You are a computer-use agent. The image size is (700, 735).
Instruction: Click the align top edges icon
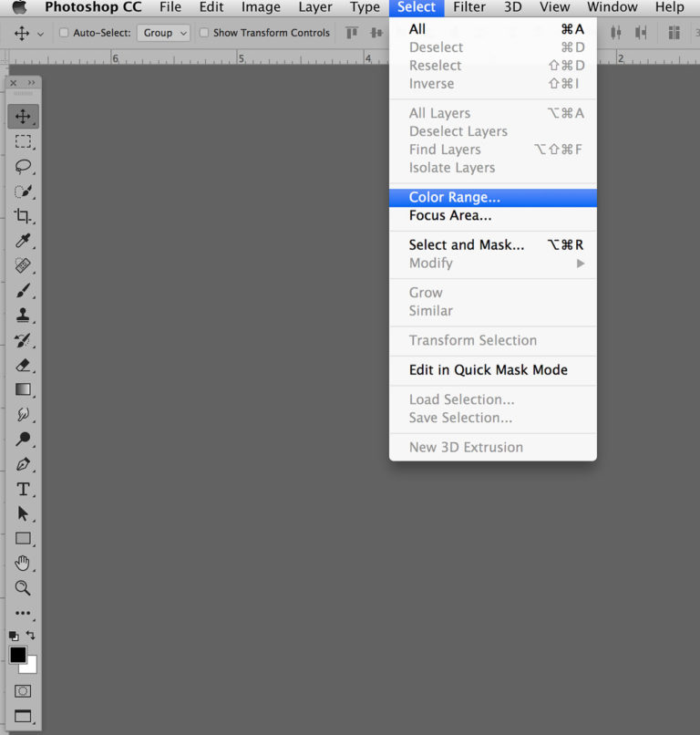tap(352, 33)
